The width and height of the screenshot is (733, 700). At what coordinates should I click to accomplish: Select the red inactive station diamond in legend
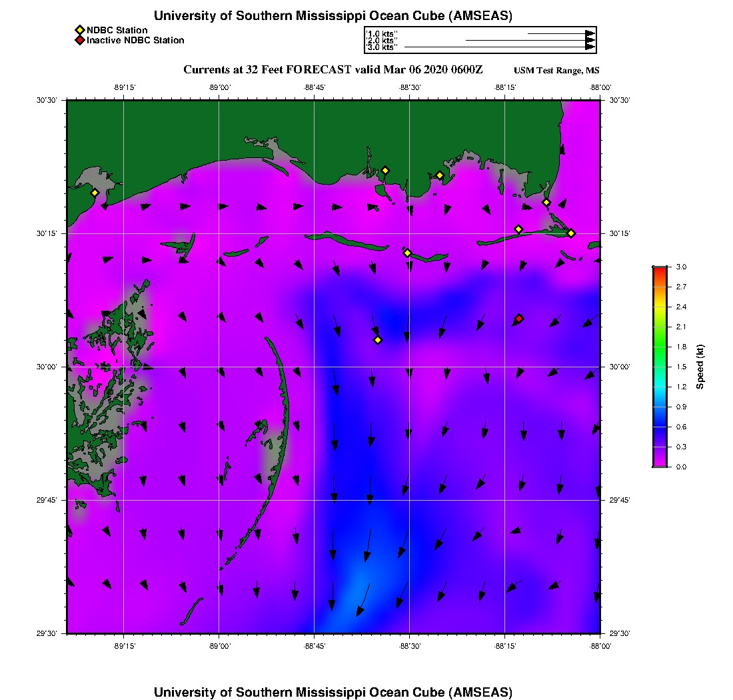[x=80, y=40]
